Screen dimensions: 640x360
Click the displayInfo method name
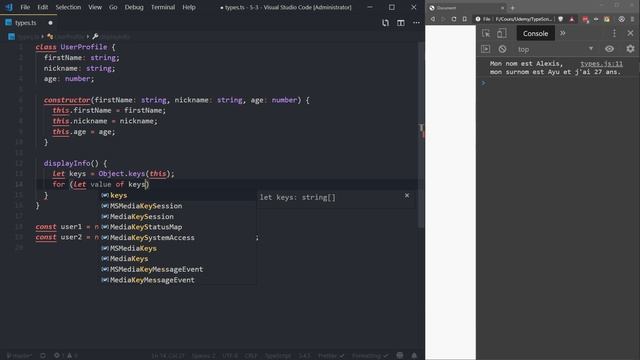point(67,163)
